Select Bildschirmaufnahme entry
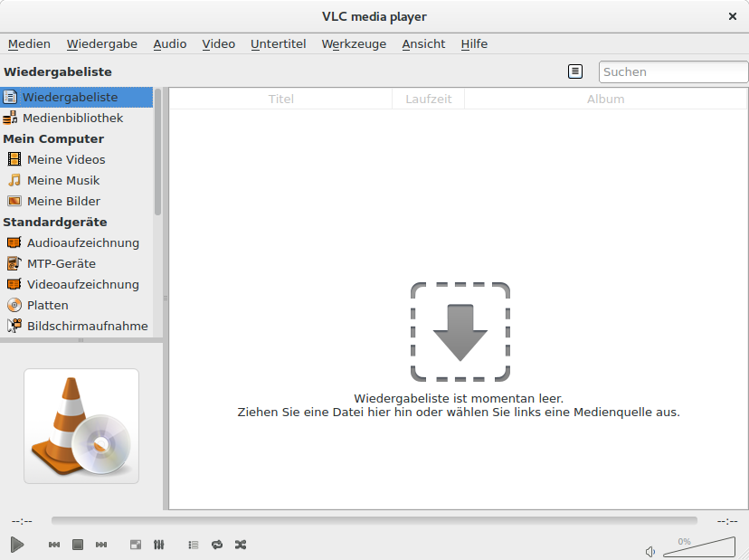Viewport: 749px width, 560px height. tap(76, 326)
